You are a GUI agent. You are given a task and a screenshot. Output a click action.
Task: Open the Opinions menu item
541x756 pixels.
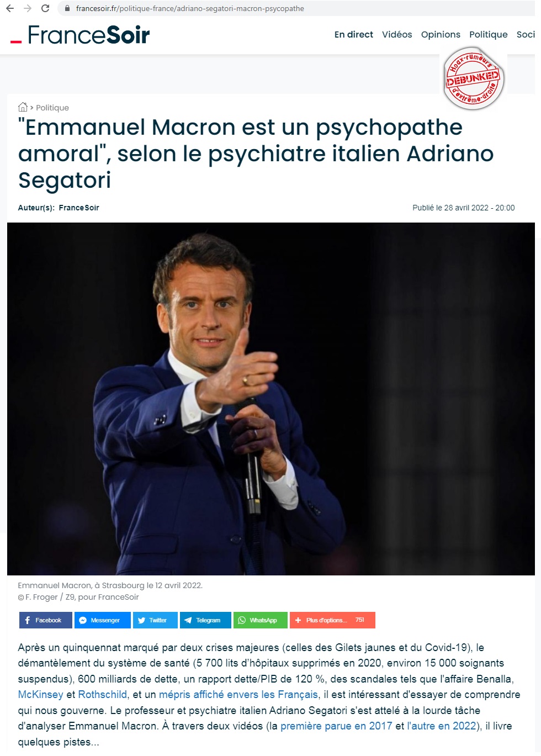coord(441,34)
